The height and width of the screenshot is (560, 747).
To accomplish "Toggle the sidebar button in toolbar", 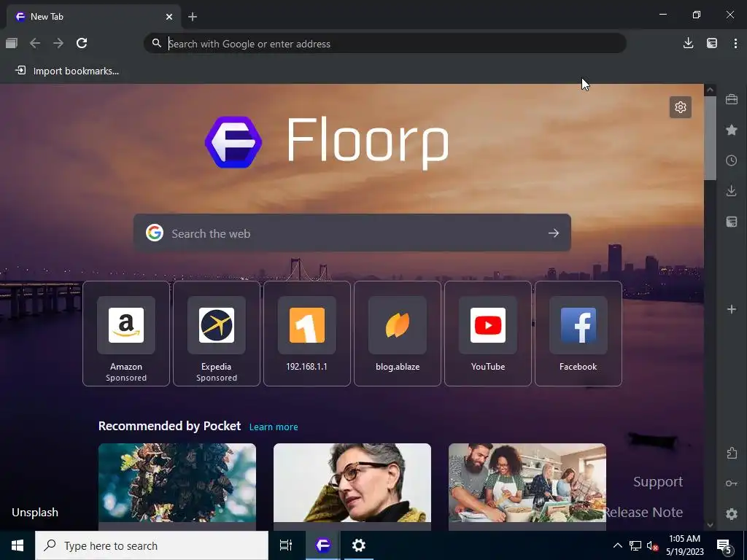I will (712, 43).
